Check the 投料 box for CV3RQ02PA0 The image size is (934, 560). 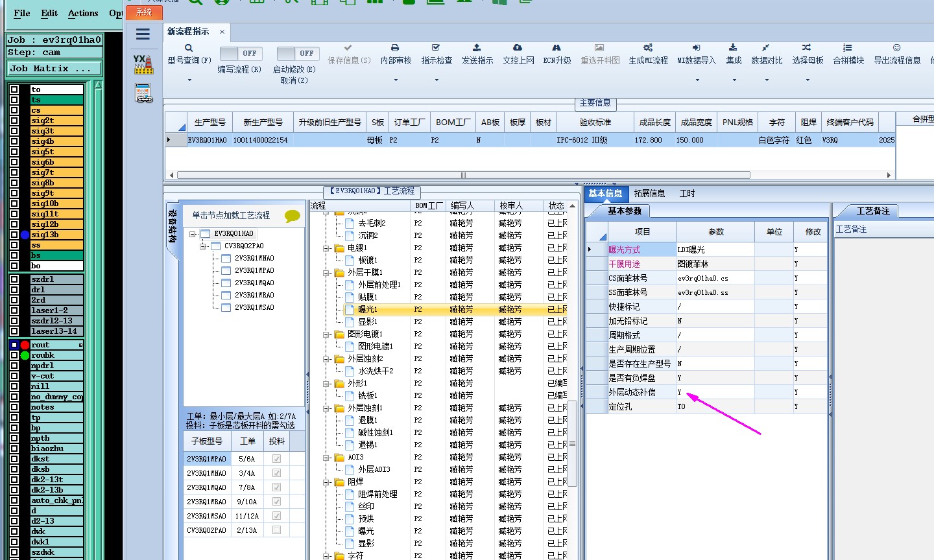click(277, 530)
